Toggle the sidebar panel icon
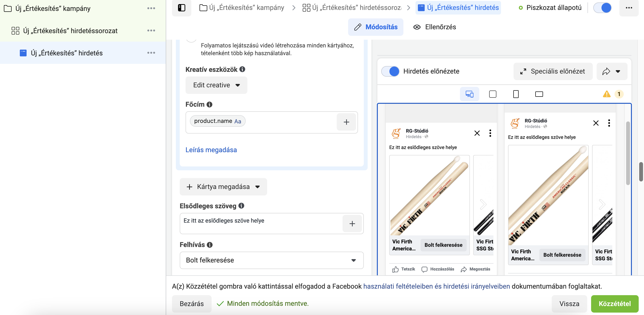 pos(181,8)
